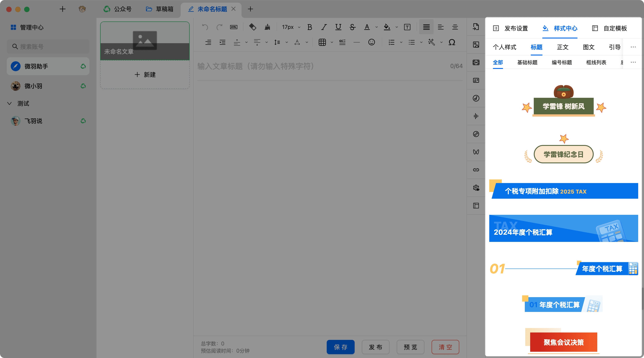Expand the font color dropdown arrow

click(377, 27)
